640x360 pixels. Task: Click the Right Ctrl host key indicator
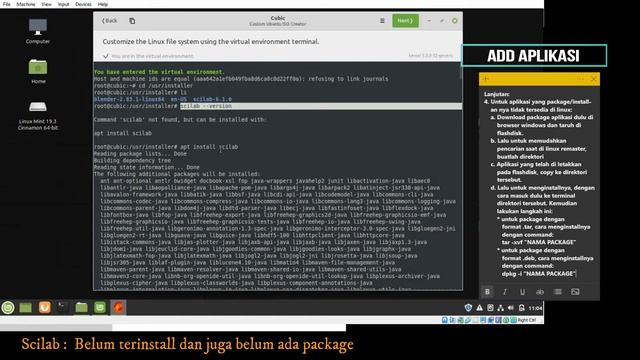(x=527, y=320)
